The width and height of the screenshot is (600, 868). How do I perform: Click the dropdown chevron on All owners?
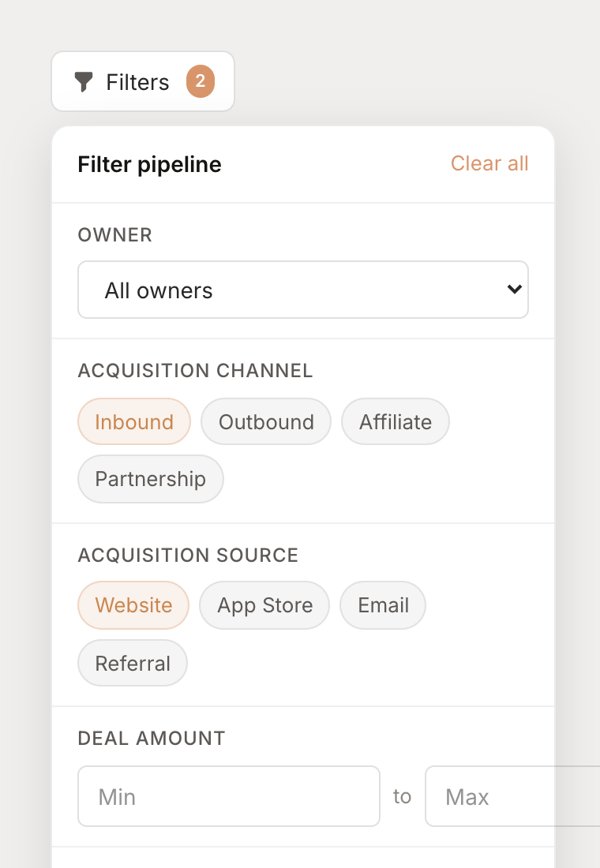514,290
